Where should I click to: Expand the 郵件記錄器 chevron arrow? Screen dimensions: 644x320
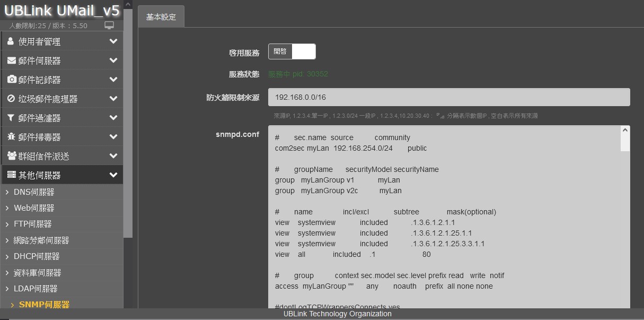pyautogui.click(x=113, y=80)
